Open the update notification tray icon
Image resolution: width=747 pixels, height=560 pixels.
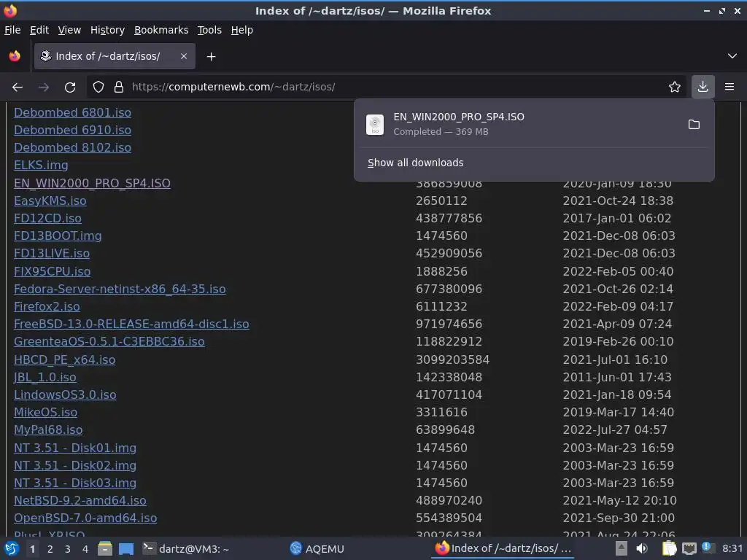click(x=707, y=548)
